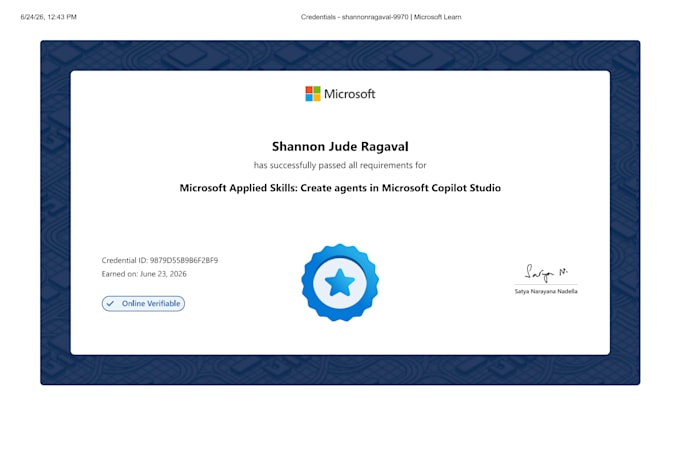Click the Online Verifiable button
The image size is (680, 459).
pyautogui.click(x=144, y=304)
